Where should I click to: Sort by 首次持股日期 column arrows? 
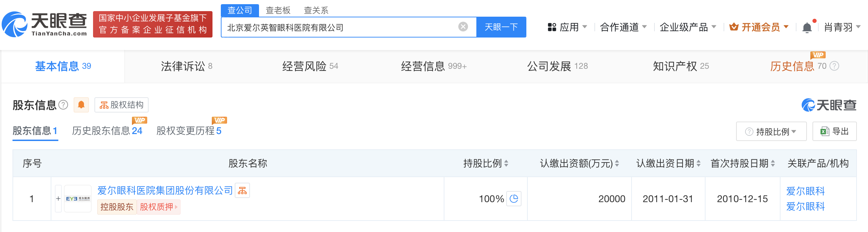tap(773, 163)
